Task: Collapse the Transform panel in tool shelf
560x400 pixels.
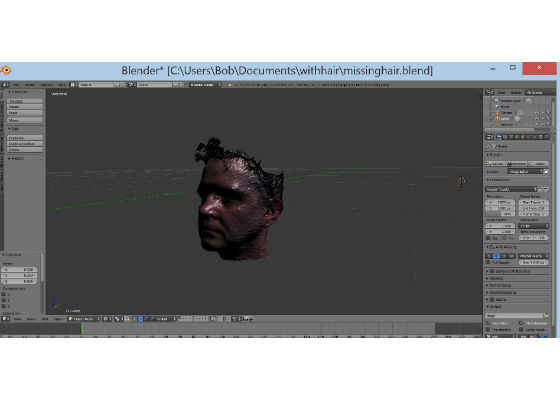Action: pyautogui.click(x=18, y=92)
